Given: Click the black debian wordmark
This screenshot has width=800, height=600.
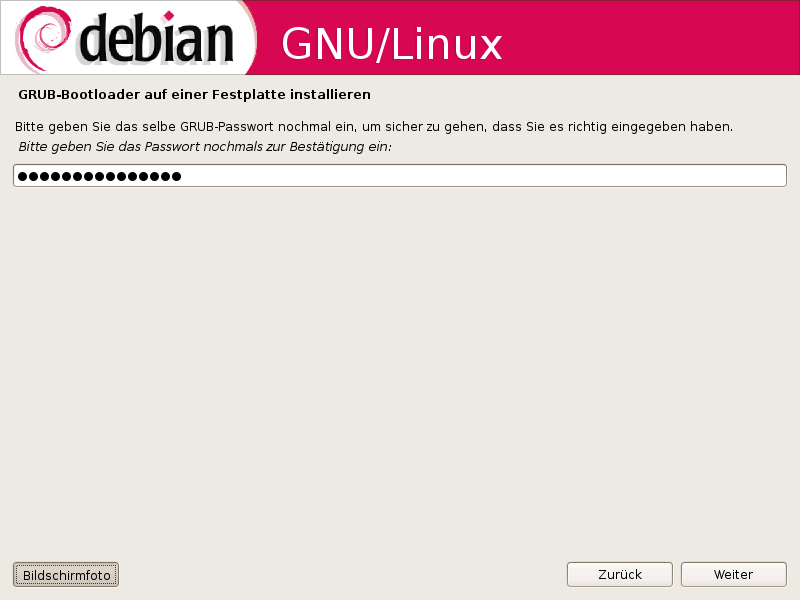Looking at the screenshot, I should pyautogui.click(x=156, y=38).
